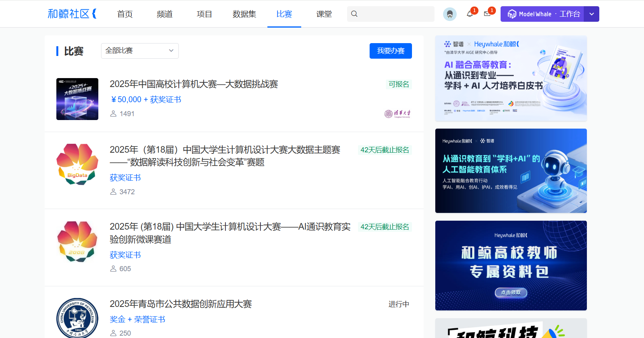Open the 2008 flower logo thumbnail
This screenshot has width=644, height=338.
77,241
